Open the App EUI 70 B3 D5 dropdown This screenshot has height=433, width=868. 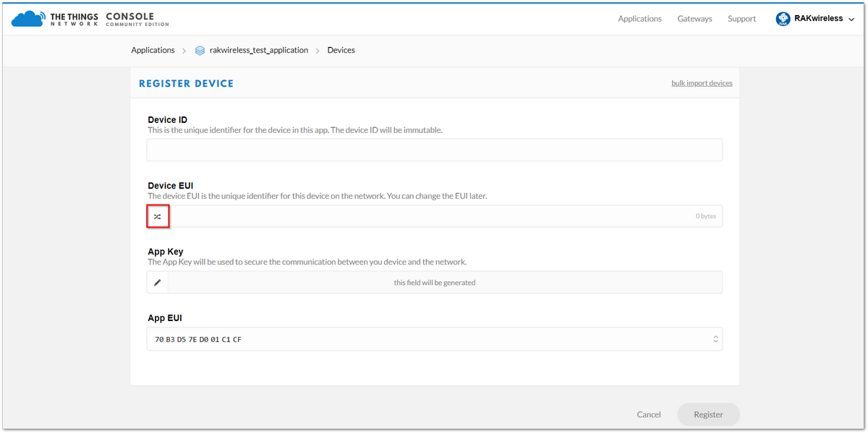pyautogui.click(x=434, y=339)
